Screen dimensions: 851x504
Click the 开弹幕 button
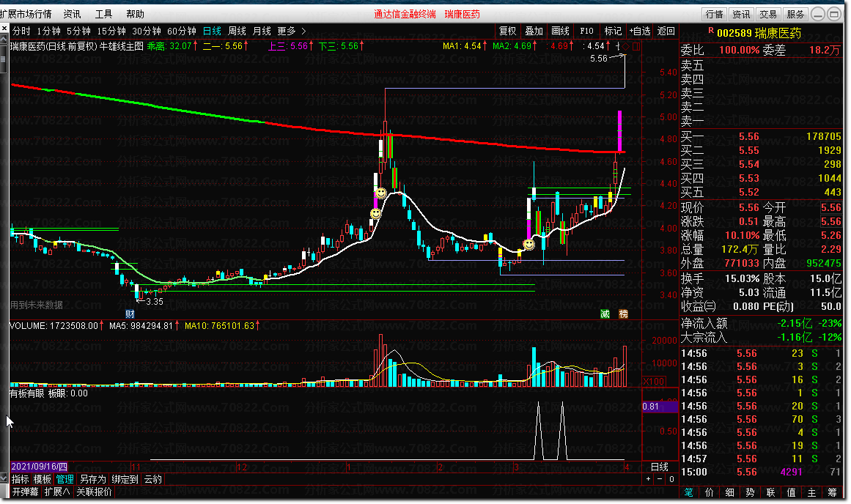[x=26, y=492]
